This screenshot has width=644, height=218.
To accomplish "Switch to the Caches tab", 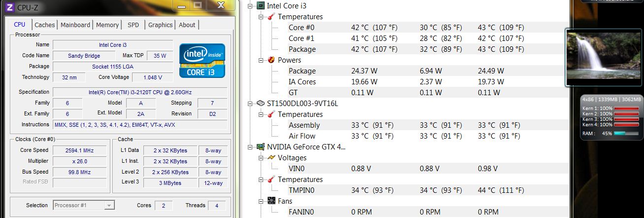I will [45, 25].
